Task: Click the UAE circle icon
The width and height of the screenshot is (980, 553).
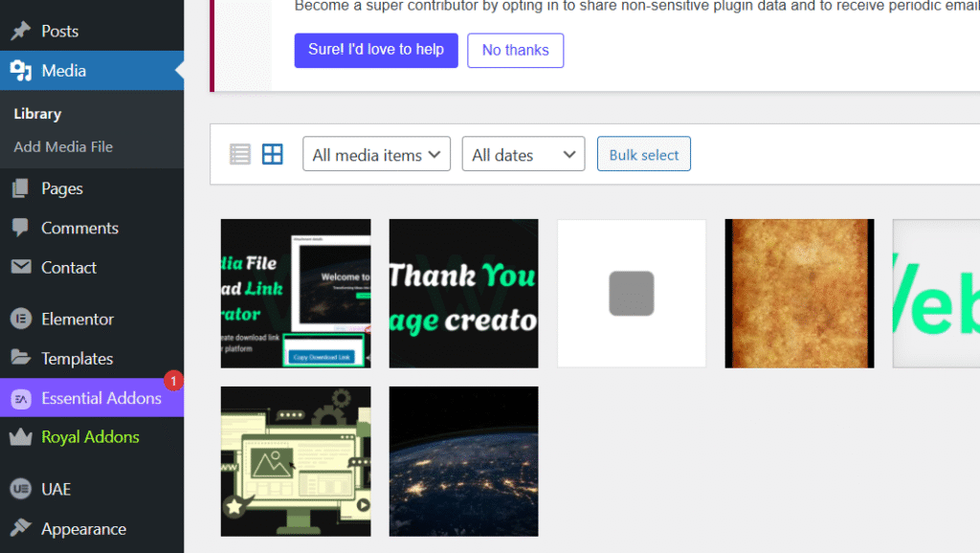Action: pyautogui.click(x=21, y=489)
